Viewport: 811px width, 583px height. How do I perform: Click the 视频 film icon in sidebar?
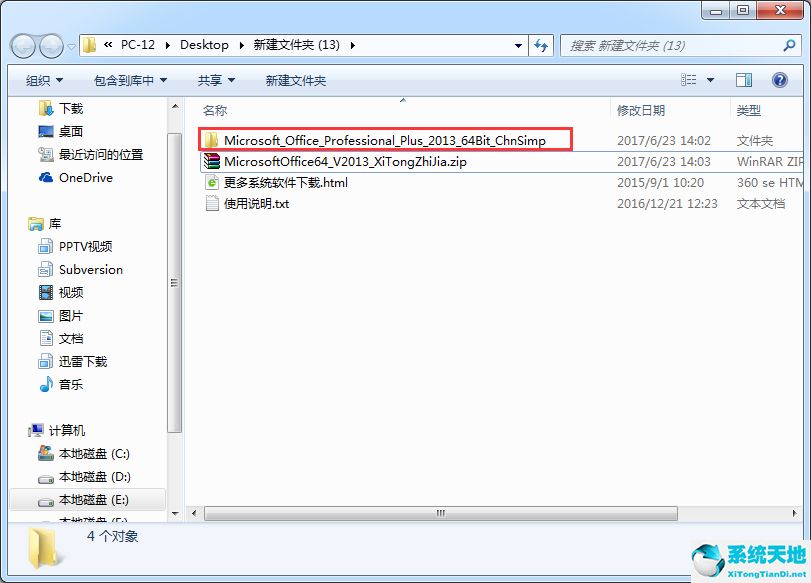click(46, 293)
